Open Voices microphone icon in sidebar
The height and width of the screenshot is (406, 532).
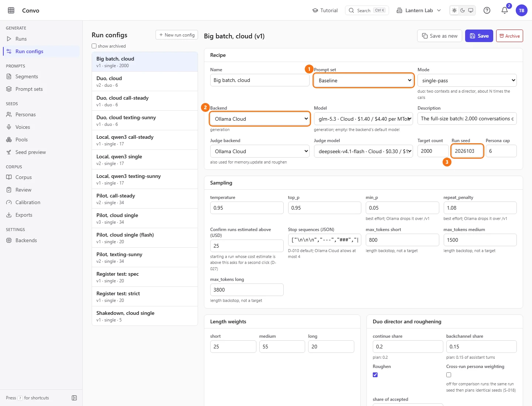(9, 127)
